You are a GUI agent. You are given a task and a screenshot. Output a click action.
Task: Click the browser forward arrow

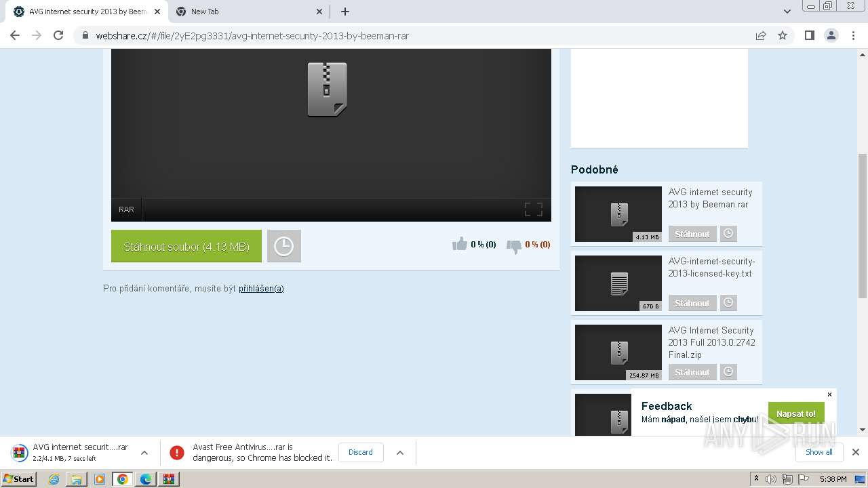[37, 35]
